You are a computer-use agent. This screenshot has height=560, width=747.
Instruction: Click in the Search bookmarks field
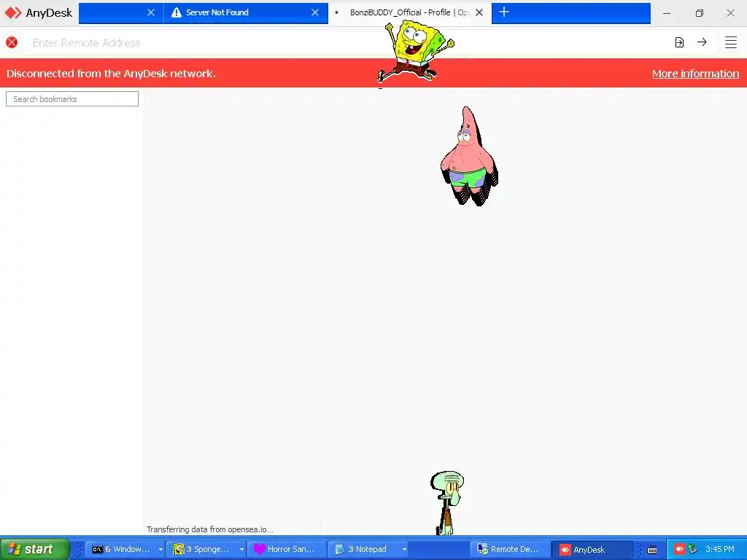tap(72, 99)
